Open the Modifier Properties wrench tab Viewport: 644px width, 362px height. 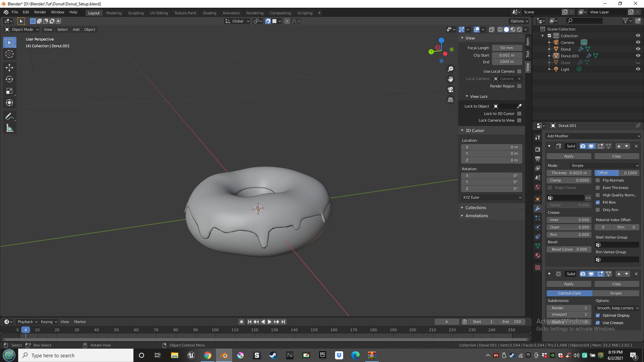pos(538,208)
